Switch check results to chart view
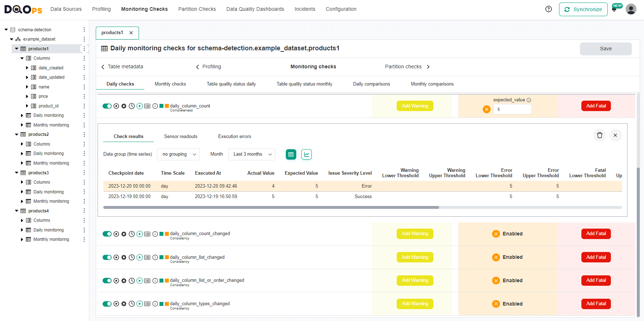 pyautogui.click(x=306, y=154)
